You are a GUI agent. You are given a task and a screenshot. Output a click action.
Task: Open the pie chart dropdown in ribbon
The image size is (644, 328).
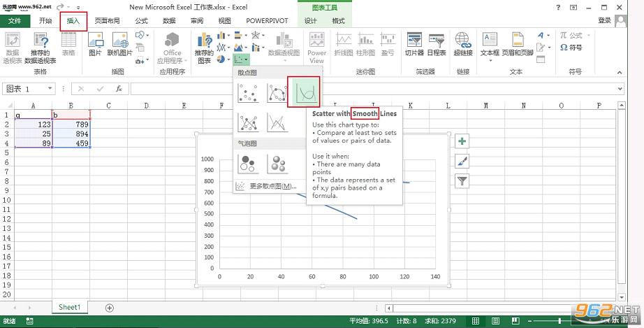(223, 59)
